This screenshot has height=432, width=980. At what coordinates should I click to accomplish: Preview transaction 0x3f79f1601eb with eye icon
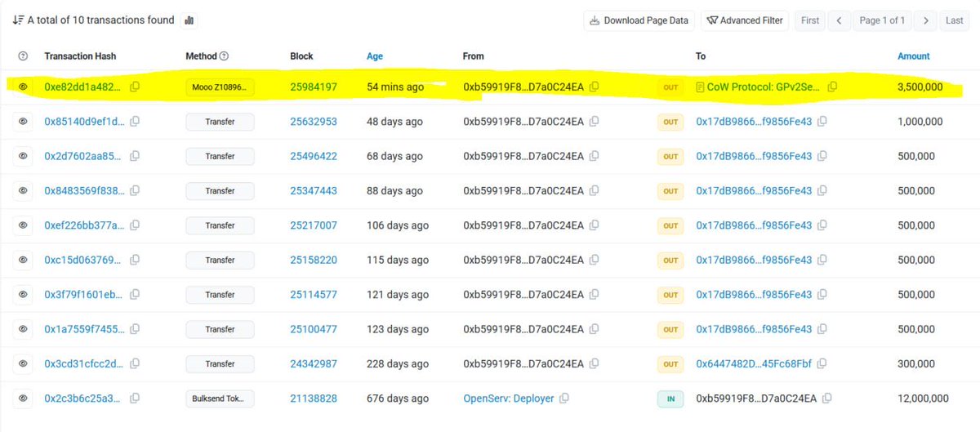23,294
